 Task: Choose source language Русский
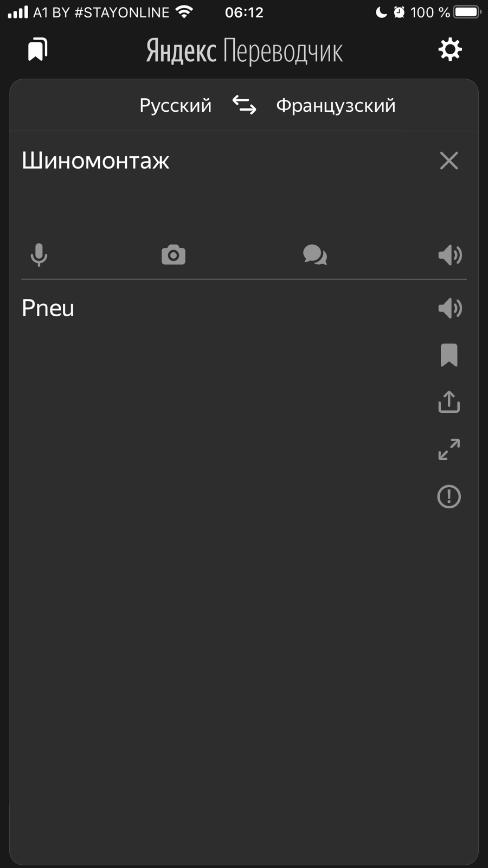(175, 105)
